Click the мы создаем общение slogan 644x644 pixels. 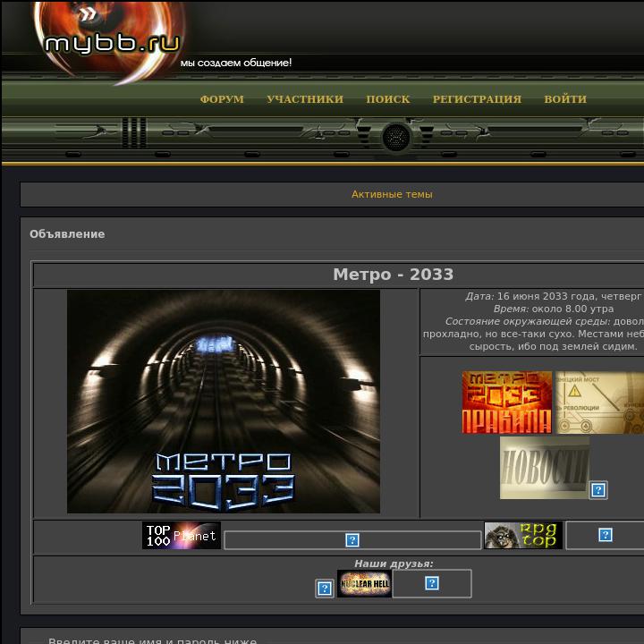click(236, 63)
